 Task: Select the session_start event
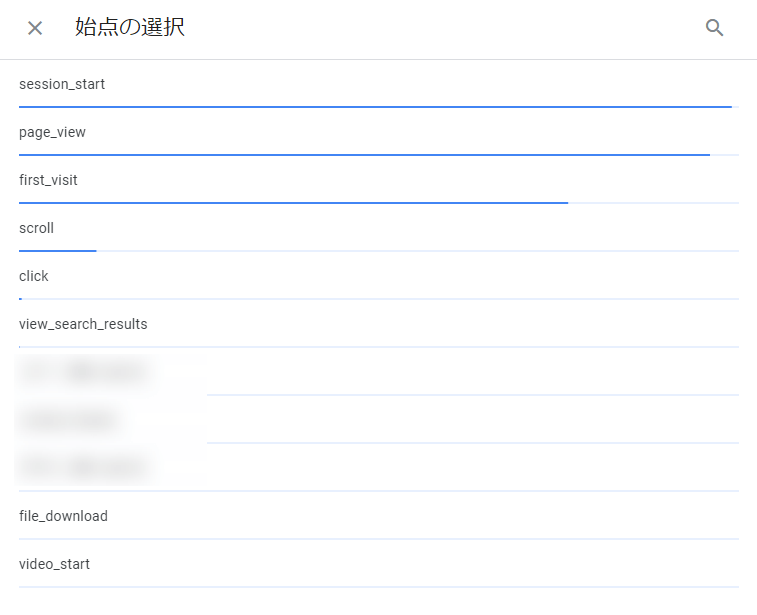coord(62,84)
